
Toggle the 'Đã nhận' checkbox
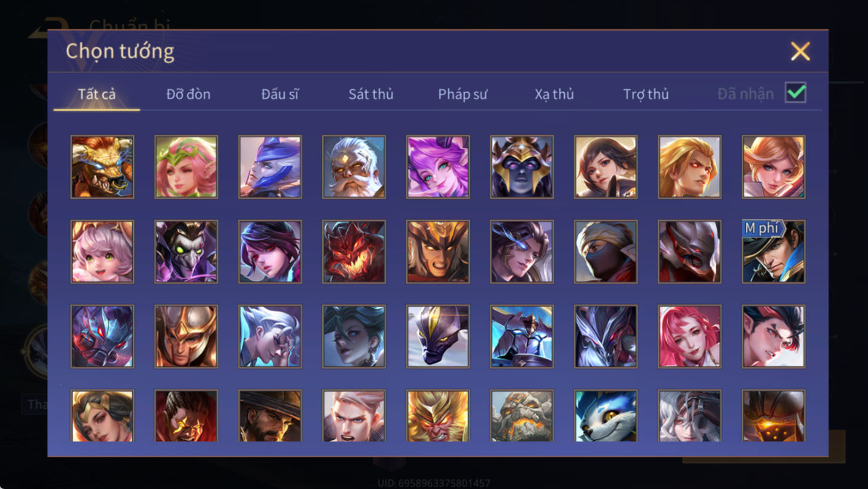click(795, 93)
